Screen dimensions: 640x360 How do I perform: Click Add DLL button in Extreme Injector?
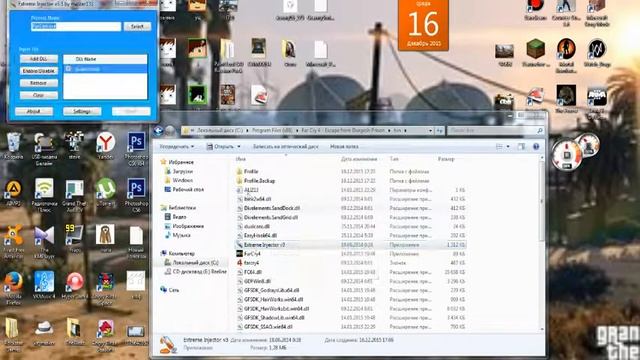[x=39, y=59]
